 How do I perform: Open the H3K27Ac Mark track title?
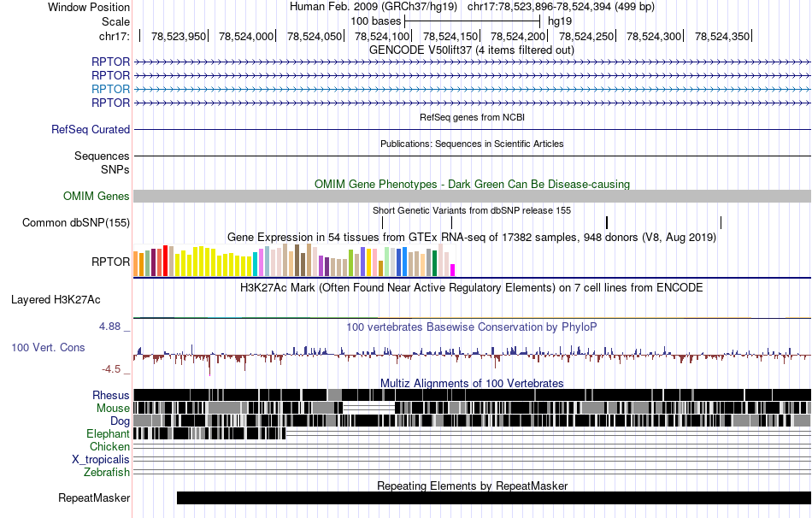pyautogui.click(x=471, y=288)
